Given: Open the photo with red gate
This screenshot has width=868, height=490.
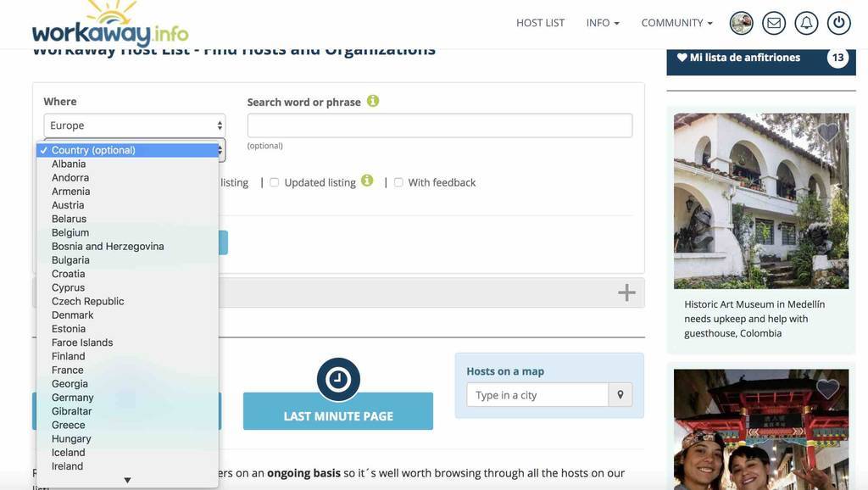Looking at the screenshot, I should click(x=761, y=430).
